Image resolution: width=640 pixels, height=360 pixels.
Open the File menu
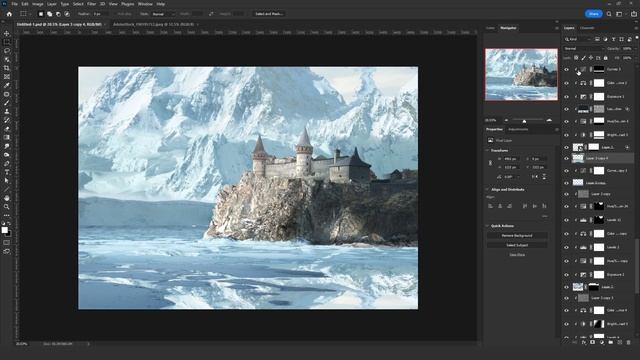click(14, 4)
